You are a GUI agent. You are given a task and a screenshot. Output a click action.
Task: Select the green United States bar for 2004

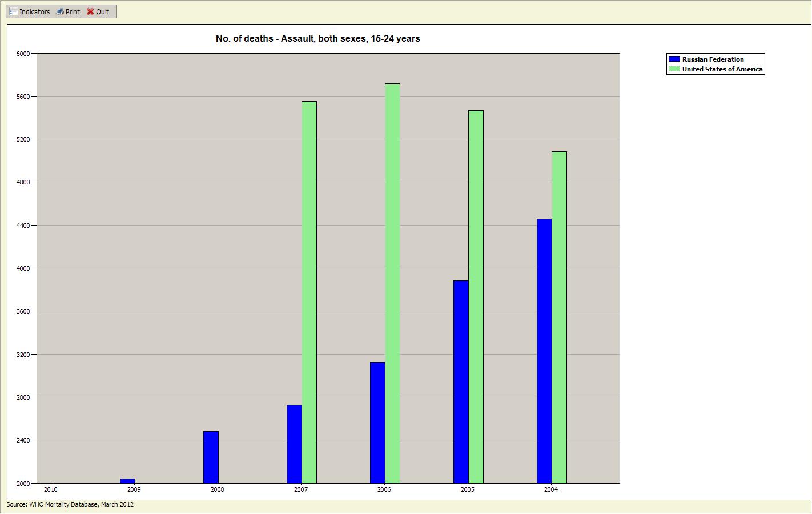pyautogui.click(x=559, y=318)
